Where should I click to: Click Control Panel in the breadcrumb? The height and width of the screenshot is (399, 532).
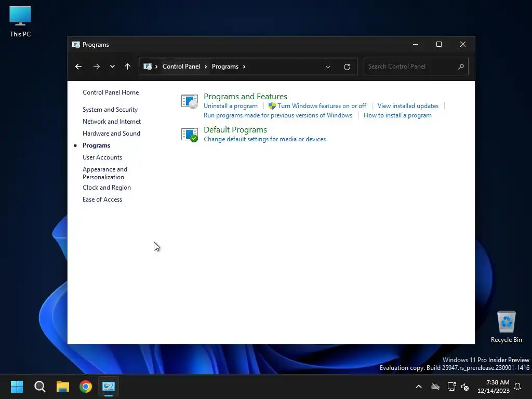click(x=181, y=66)
